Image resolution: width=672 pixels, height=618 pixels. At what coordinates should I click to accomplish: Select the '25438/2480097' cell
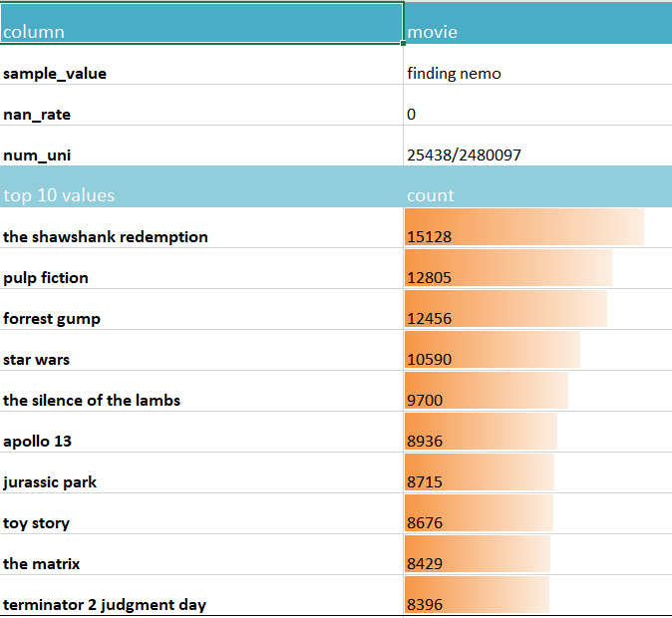pyautogui.click(x=537, y=146)
